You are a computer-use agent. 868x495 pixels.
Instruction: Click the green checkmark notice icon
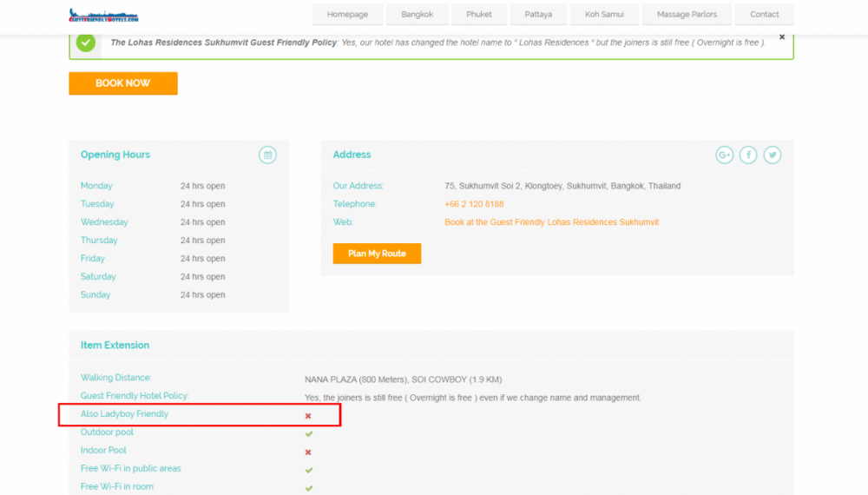[x=86, y=42]
